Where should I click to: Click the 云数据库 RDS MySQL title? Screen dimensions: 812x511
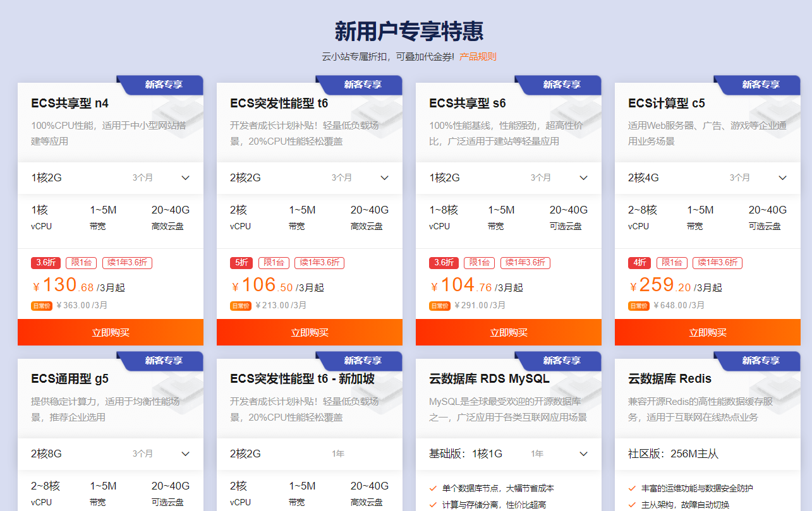(x=489, y=379)
